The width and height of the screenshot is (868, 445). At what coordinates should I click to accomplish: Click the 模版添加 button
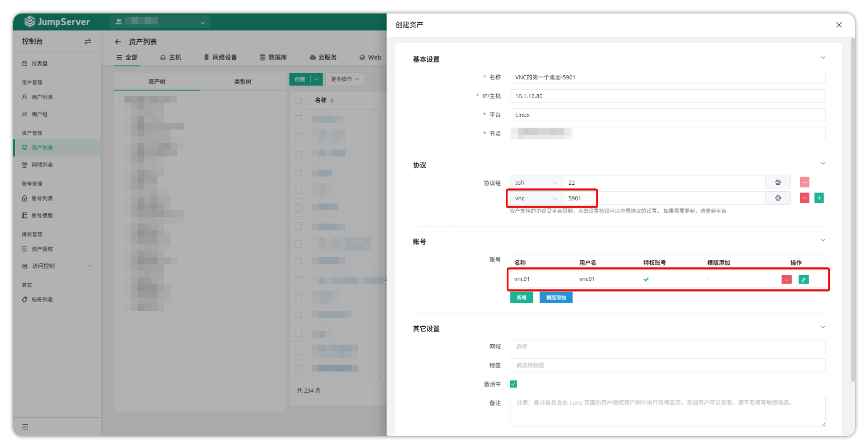(555, 298)
